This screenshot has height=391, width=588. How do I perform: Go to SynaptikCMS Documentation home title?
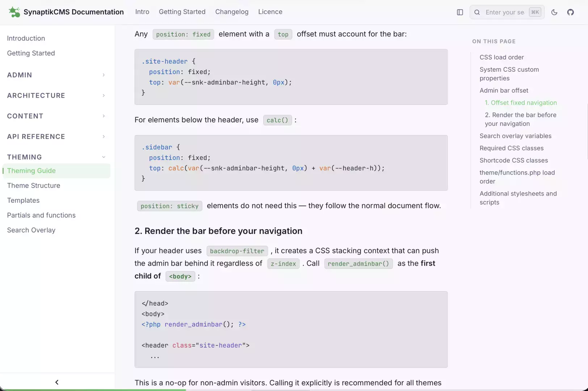point(73,12)
